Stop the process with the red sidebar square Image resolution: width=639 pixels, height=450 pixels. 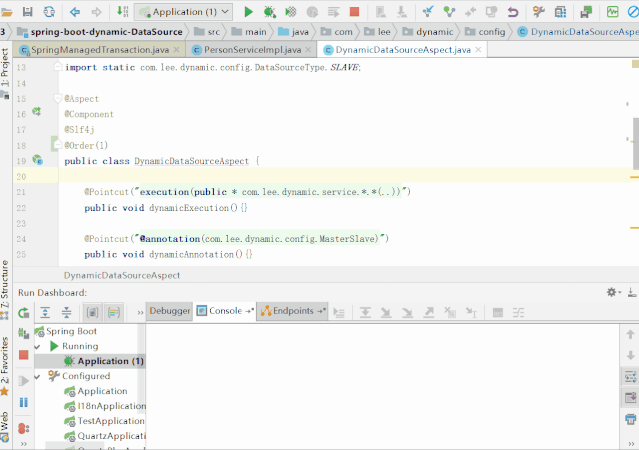pos(24,355)
